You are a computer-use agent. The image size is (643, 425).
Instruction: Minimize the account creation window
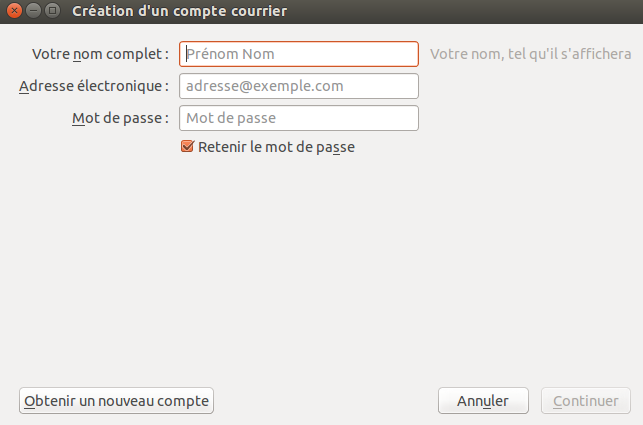[x=33, y=11]
